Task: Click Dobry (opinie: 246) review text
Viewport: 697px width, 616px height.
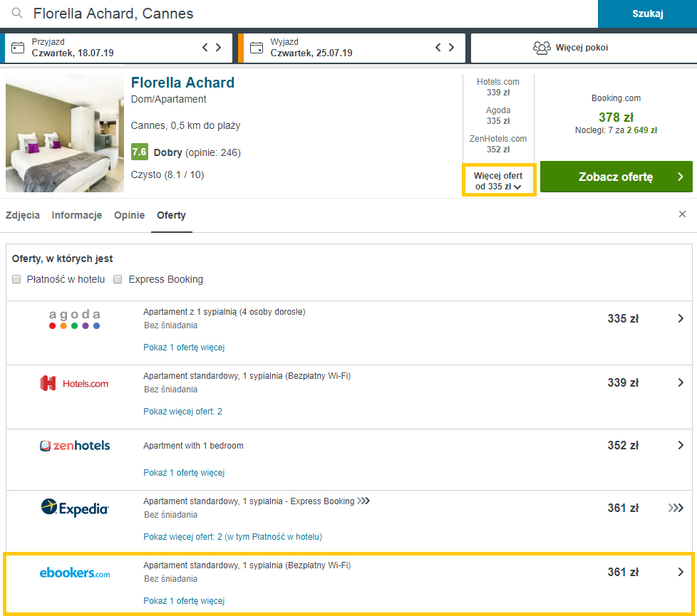Action: point(197,152)
